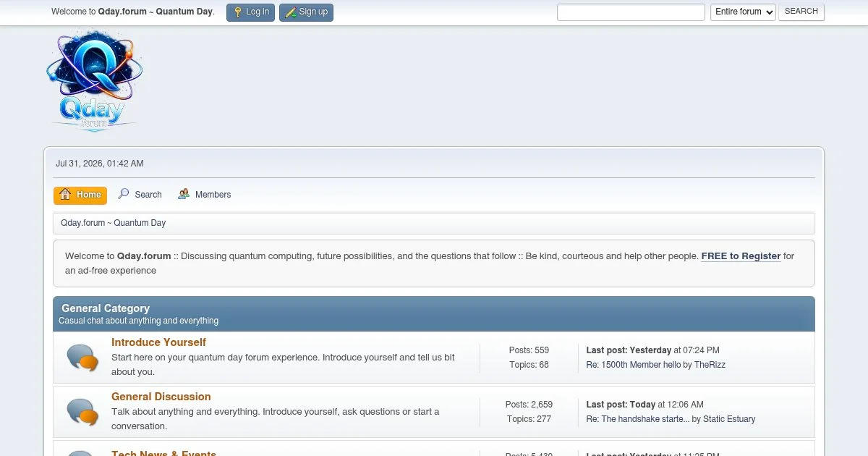Go to the Home menu tab

(80, 195)
